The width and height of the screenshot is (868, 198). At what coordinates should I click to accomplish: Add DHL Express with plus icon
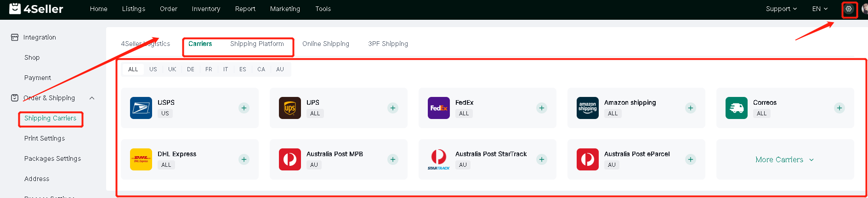(x=244, y=159)
